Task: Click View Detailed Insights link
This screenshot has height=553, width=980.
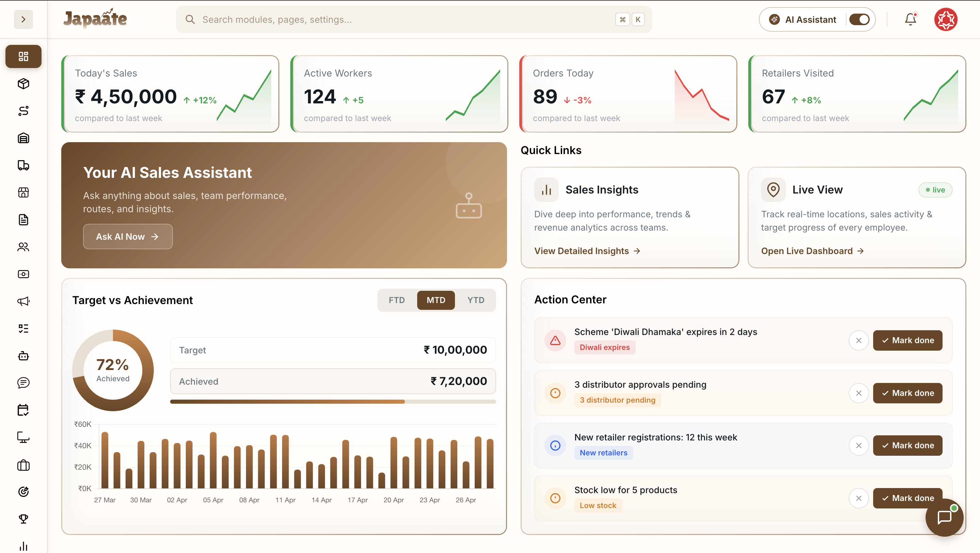Action: 581,251
